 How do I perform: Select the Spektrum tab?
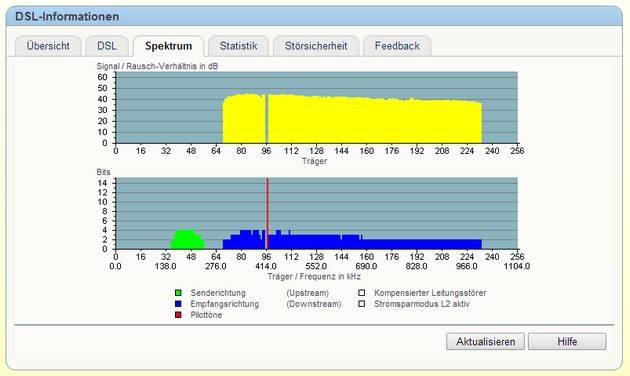click(x=168, y=46)
